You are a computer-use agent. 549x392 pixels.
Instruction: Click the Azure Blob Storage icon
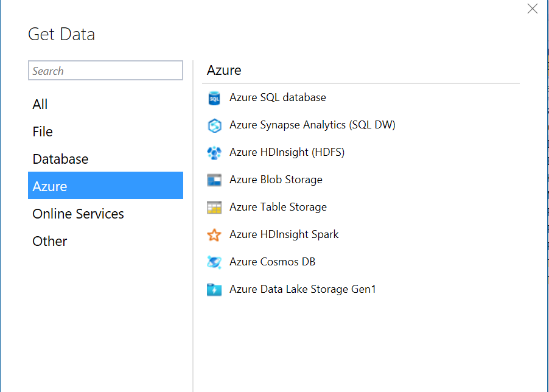(x=214, y=180)
